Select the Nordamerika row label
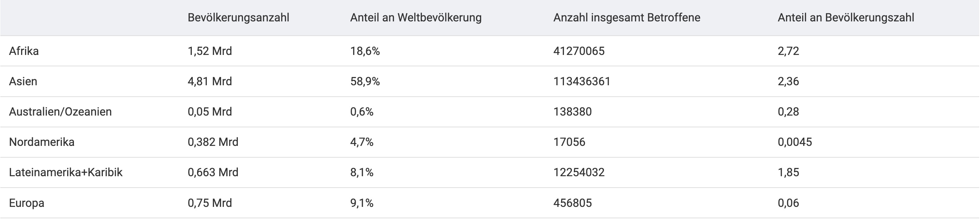980x219 pixels. pyautogui.click(x=42, y=142)
